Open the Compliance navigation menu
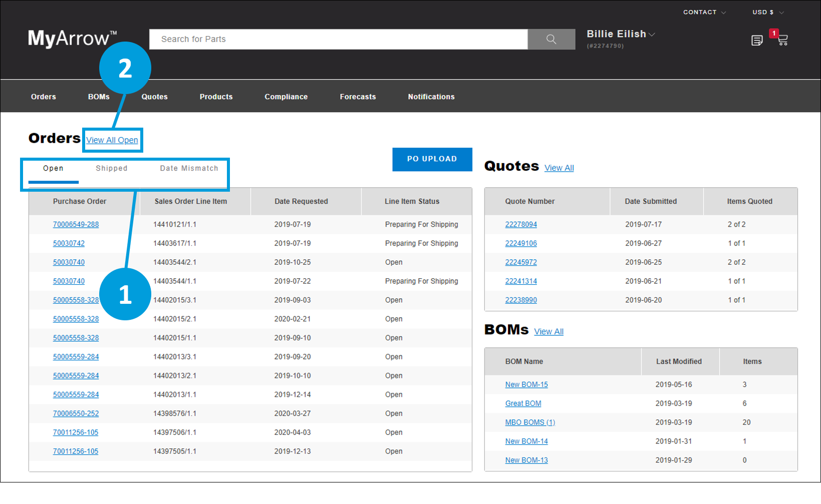The height and width of the screenshot is (504, 821). (286, 96)
